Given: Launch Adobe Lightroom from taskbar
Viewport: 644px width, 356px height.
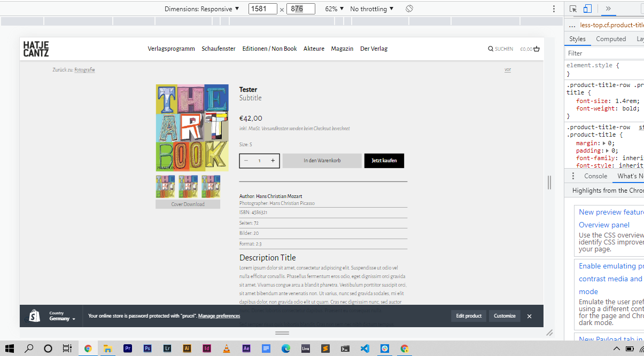Looking at the screenshot, I should pyautogui.click(x=167, y=349).
